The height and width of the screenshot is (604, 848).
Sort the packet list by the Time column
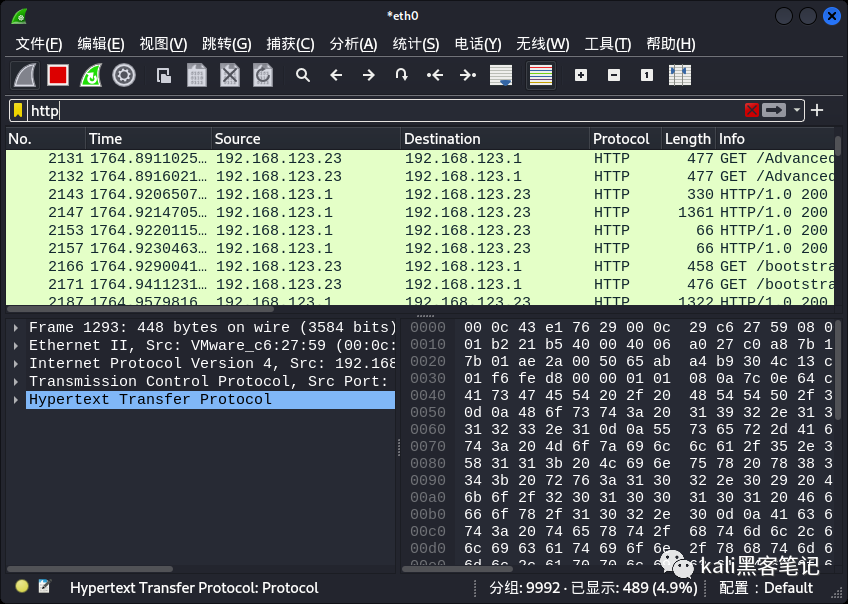[x=148, y=139]
